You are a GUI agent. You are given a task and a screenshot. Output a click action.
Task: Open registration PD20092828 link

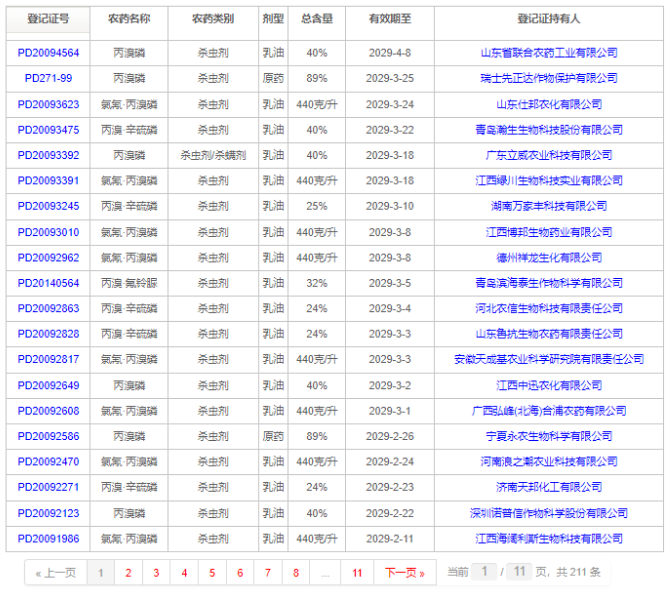[x=48, y=334]
